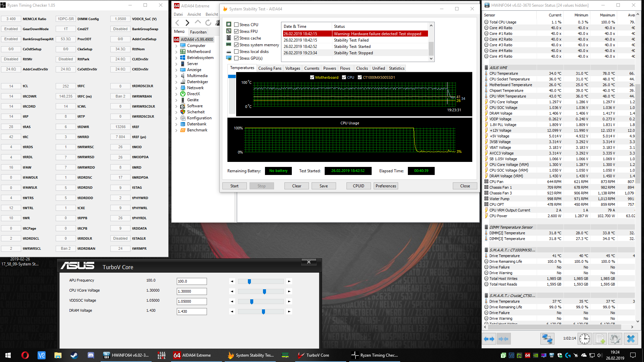This screenshot has width=644, height=362.
Task: Toggle Stress GPU(s) checkbox
Action: pyautogui.click(x=236, y=58)
